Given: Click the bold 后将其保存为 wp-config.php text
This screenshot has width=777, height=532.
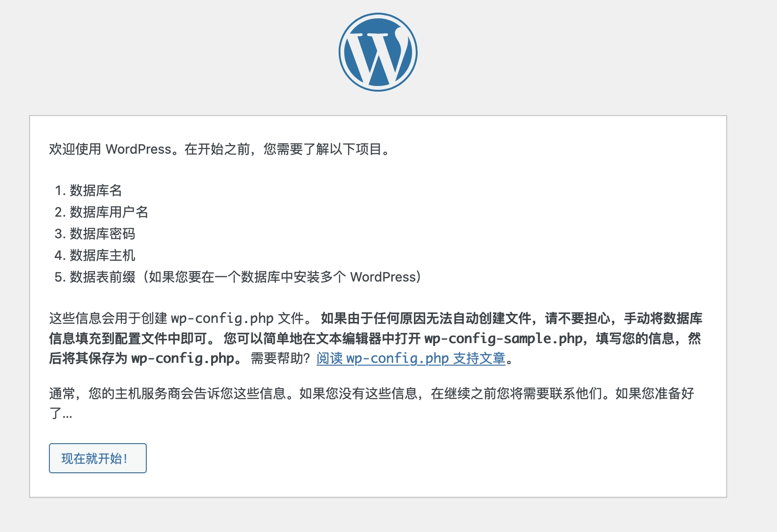Looking at the screenshot, I should click(x=141, y=359).
